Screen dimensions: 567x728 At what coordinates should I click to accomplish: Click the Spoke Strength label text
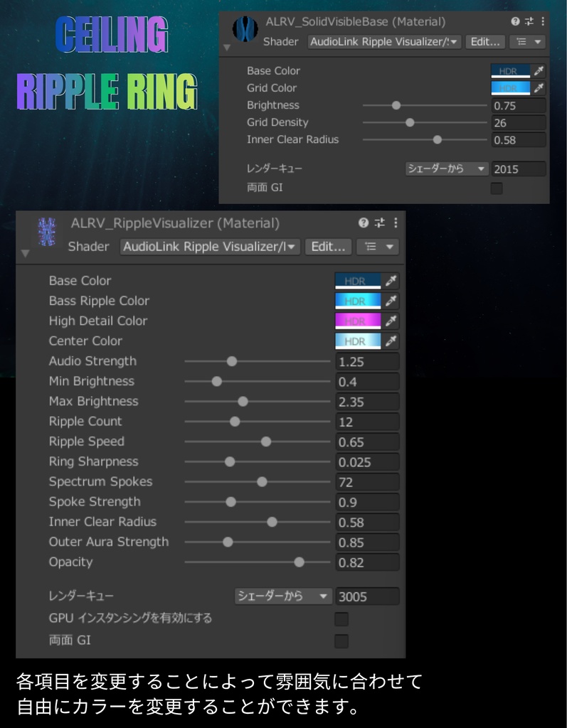point(95,502)
